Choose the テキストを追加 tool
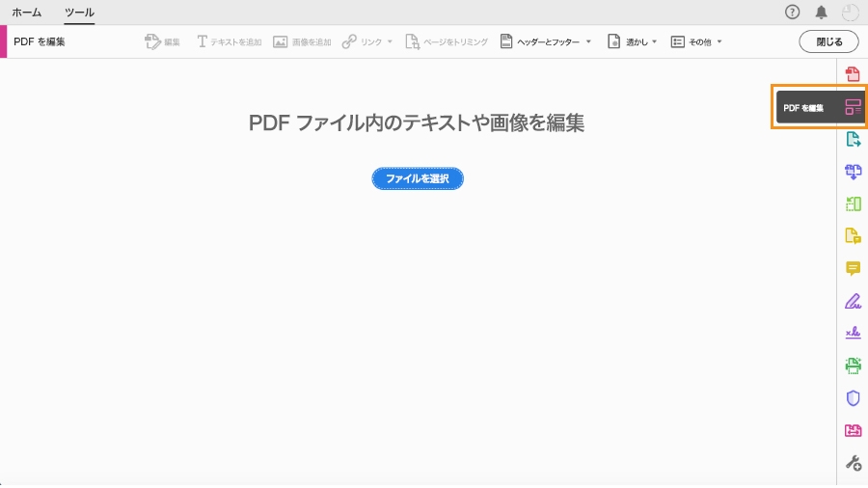This screenshot has width=868, height=488. (x=230, y=41)
